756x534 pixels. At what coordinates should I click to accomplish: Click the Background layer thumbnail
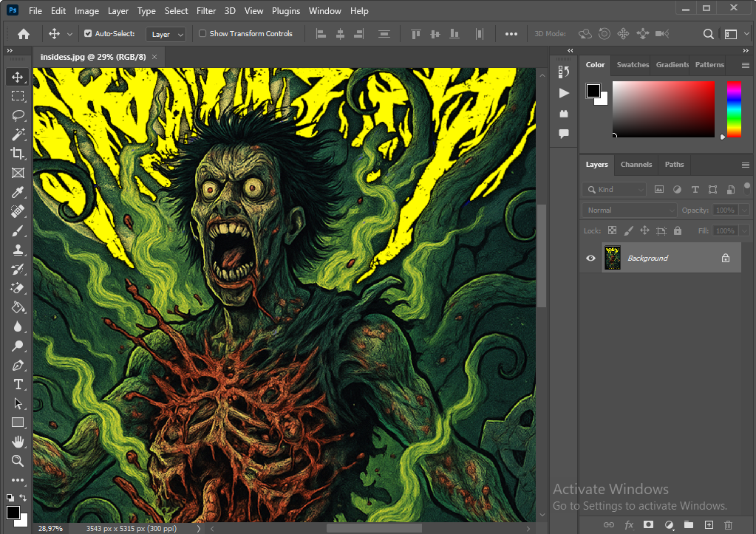click(x=613, y=258)
